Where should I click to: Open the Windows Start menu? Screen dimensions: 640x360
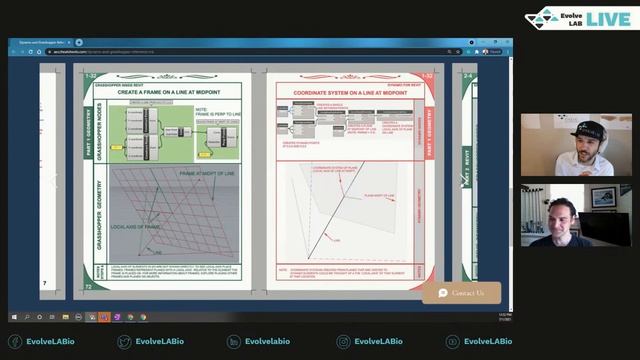click(14, 317)
